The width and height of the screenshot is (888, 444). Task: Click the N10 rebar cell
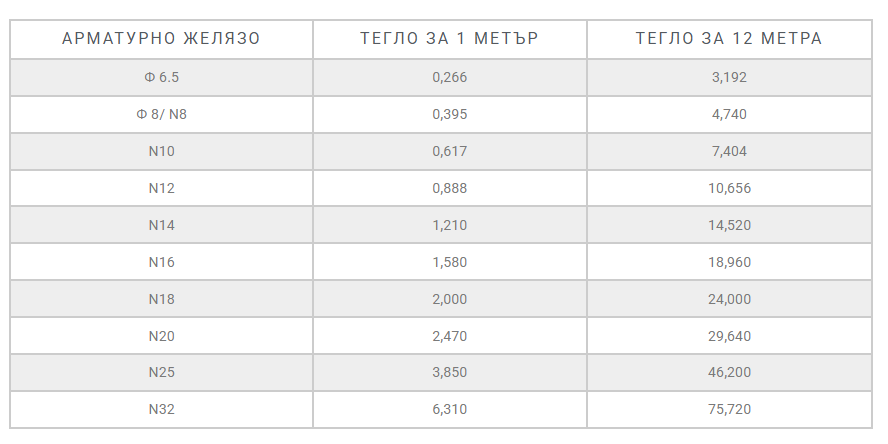tap(161, 151)
